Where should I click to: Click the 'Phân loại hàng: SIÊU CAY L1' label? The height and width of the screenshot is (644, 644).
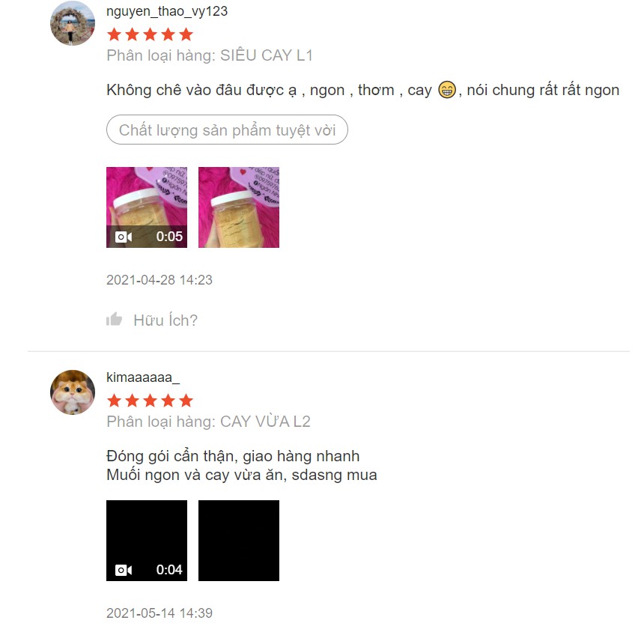210,55
